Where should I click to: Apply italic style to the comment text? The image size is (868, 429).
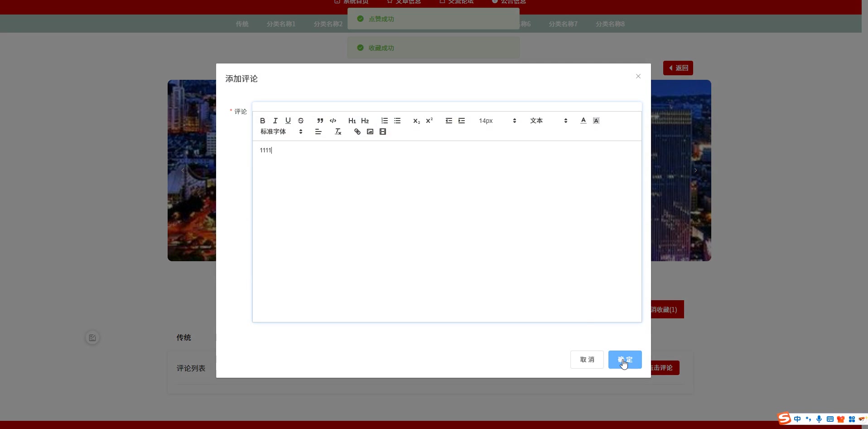coord(275,121)
